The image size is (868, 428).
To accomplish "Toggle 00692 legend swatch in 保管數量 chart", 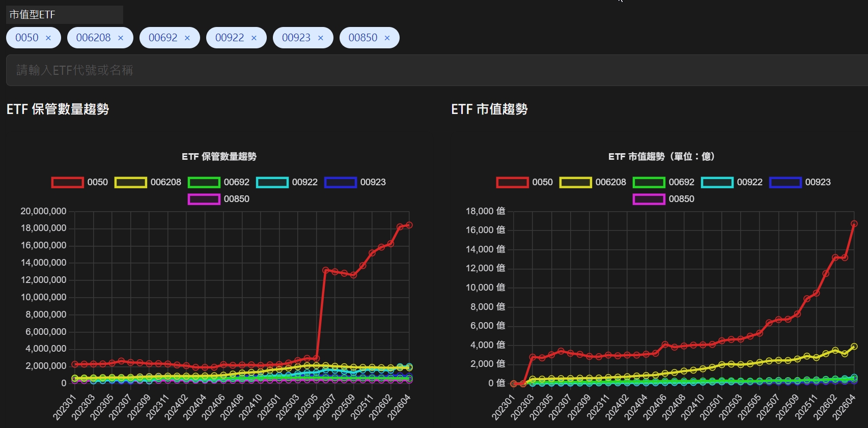I will tap(204, 182).
